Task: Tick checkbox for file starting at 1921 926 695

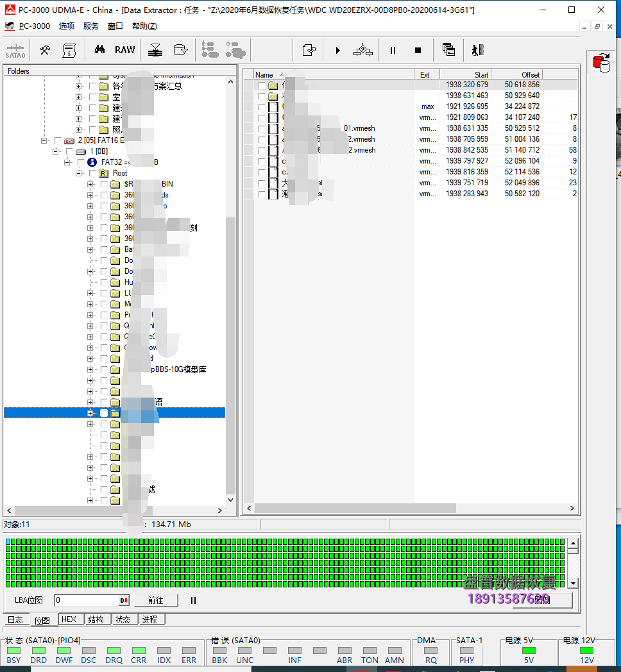Action: point(262,106)
